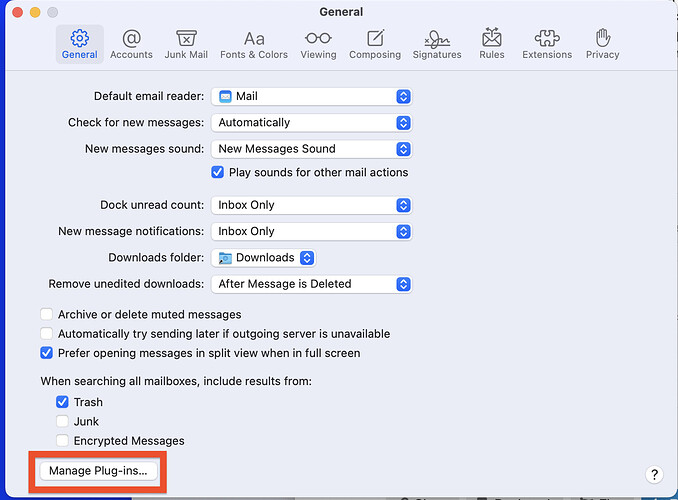Change the Downloads folder location
The height and width of the screenshot is (500, 678).
pos(265,258)
